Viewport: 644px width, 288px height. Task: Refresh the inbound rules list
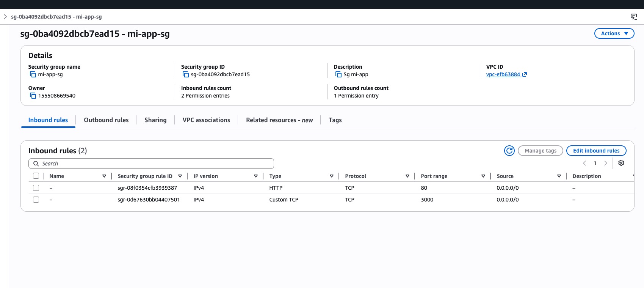509,151
